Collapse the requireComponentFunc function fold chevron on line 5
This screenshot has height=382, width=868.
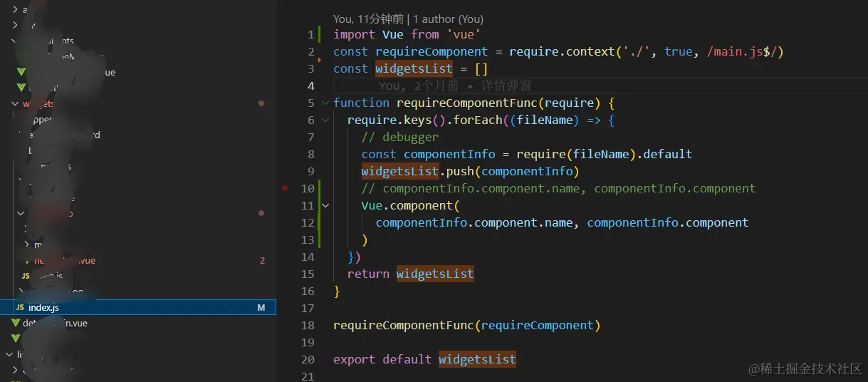click(326, 103)
